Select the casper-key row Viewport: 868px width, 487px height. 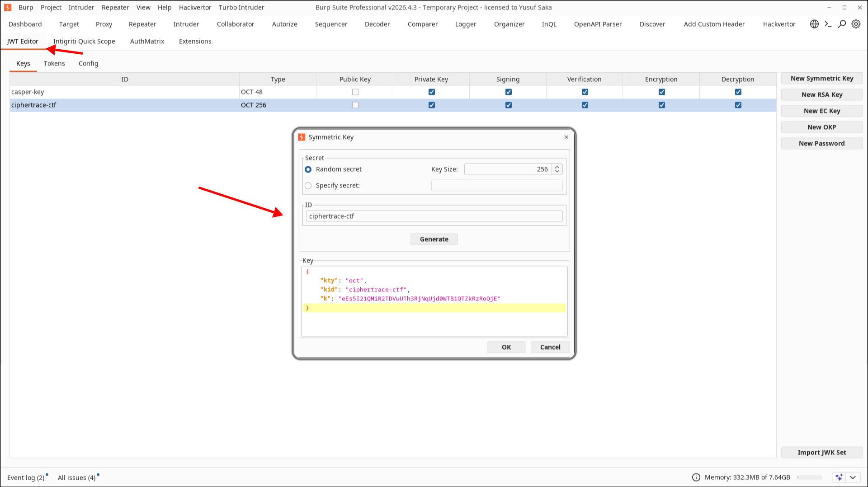pyautogui.click(x=393, y=92)
